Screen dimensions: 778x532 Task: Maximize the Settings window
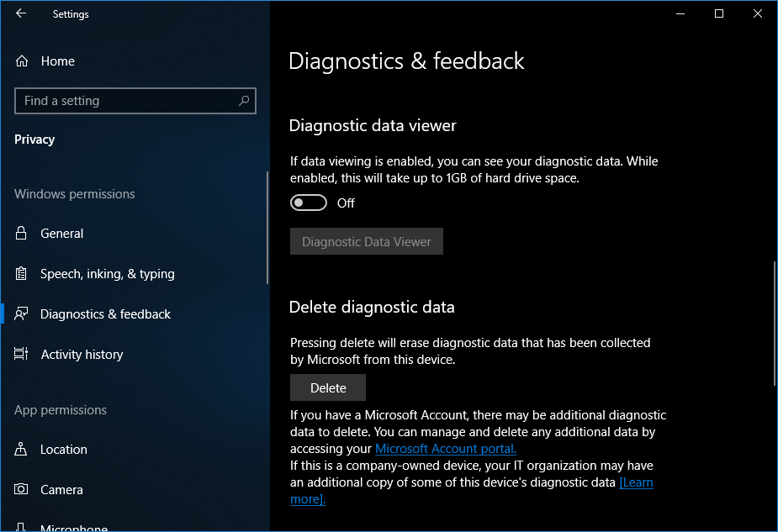pos(719,13)
